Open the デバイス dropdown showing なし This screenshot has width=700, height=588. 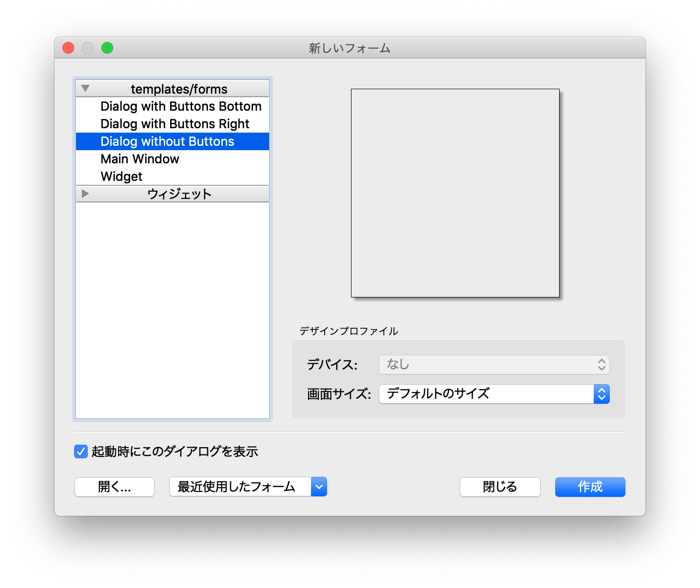[x=494, y=365]
